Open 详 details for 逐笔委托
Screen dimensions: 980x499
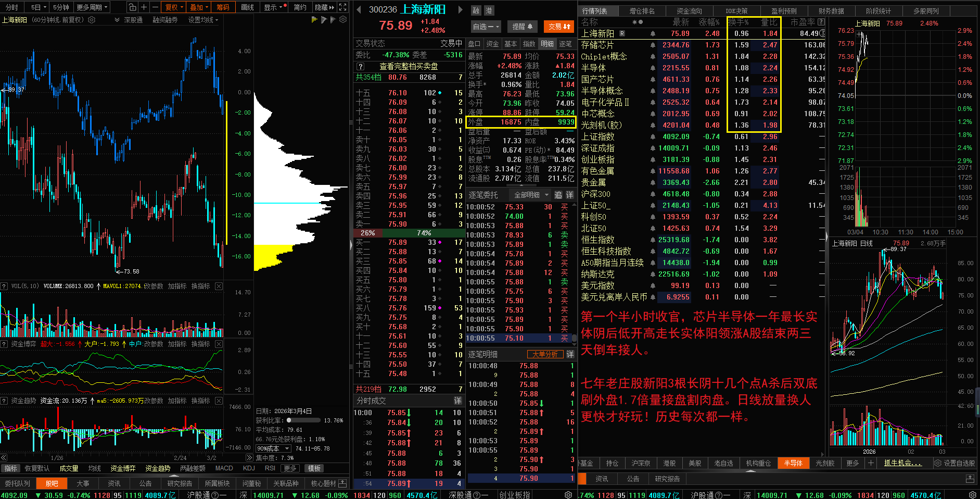pos(569,195)
